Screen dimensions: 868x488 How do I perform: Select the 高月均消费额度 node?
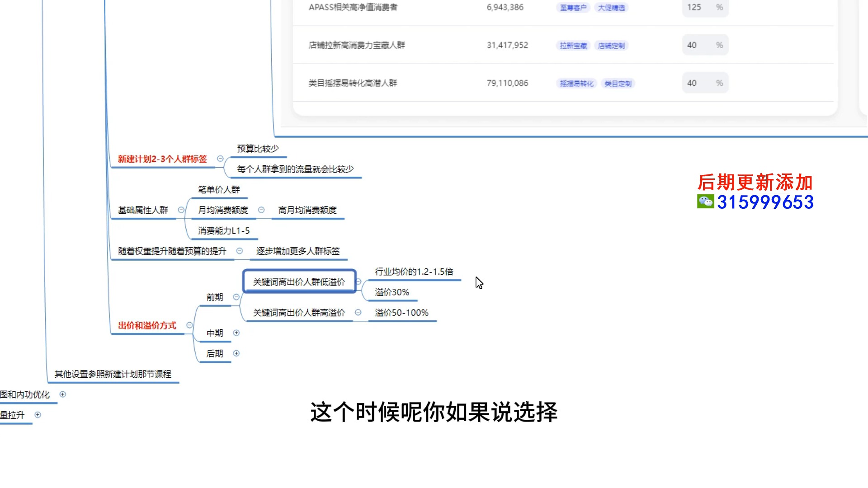pyautogui.click(x=307, y=210)
